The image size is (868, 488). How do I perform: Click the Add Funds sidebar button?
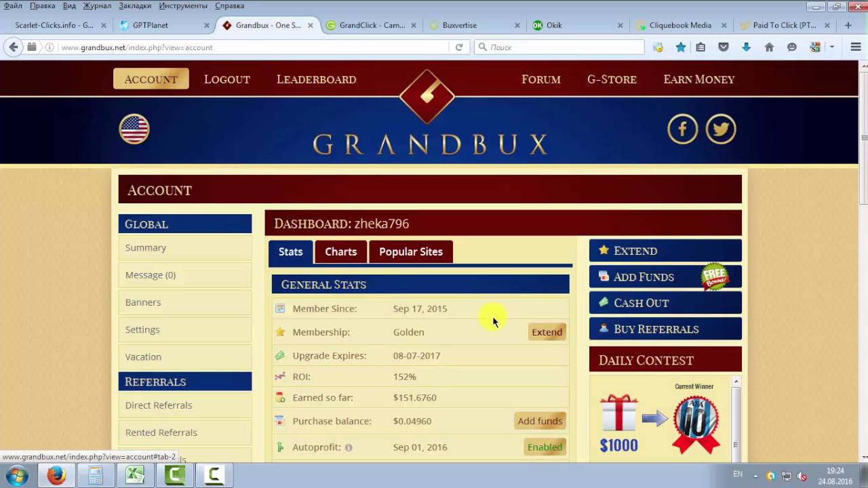click(665, 277)
